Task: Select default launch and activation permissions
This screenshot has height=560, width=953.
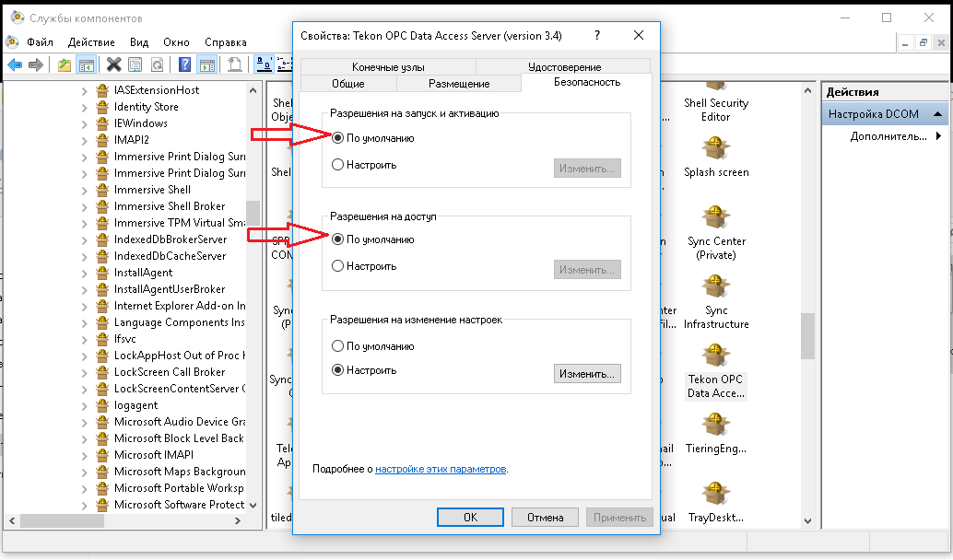Action: pyautogui.click(x=338, y=138)
